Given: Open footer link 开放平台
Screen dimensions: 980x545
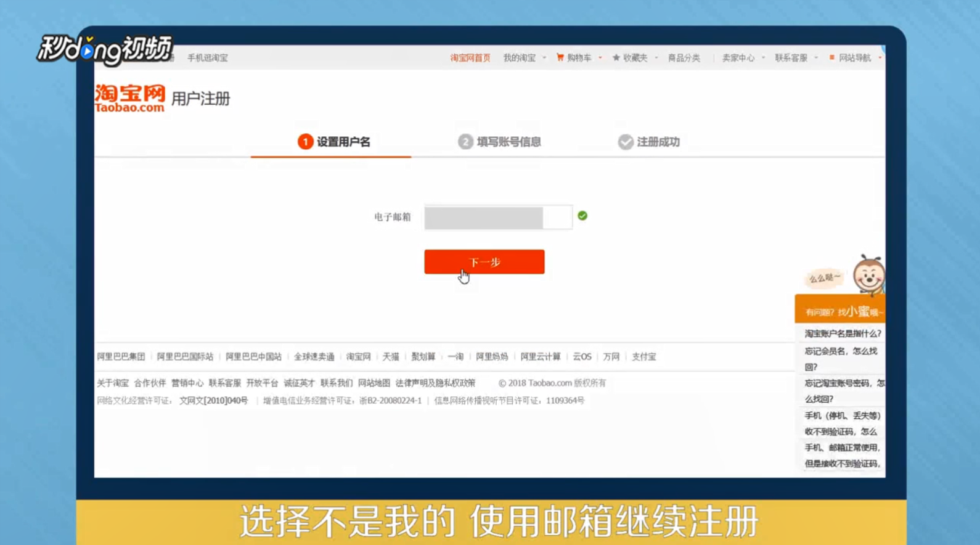Looking at the screenshot, I should [262, 383].
